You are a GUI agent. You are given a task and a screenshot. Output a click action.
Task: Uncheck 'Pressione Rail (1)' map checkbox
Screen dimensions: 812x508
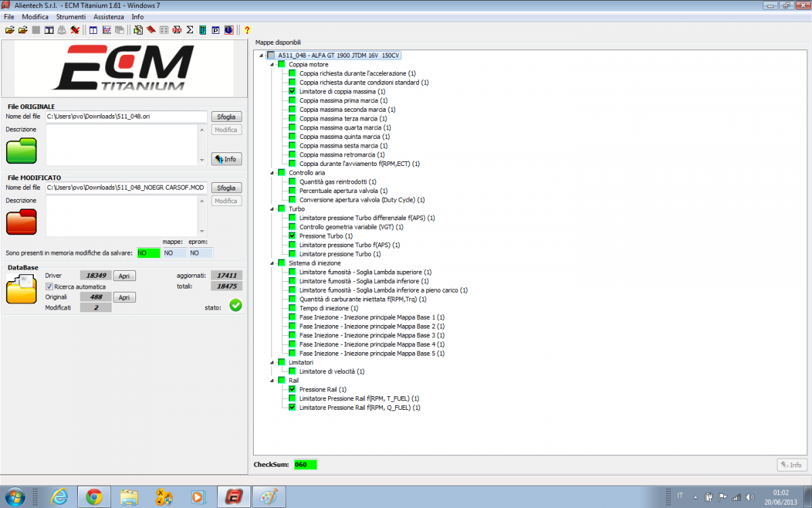[292, 389]
